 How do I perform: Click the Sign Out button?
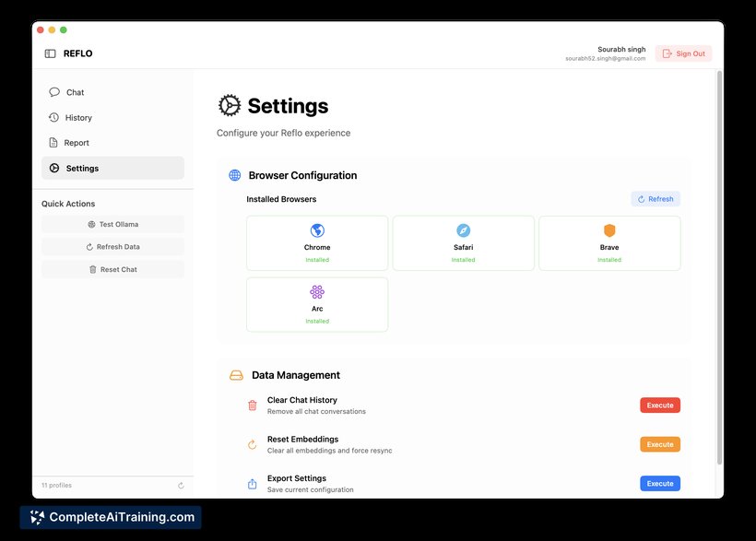(x=684, y=53)
